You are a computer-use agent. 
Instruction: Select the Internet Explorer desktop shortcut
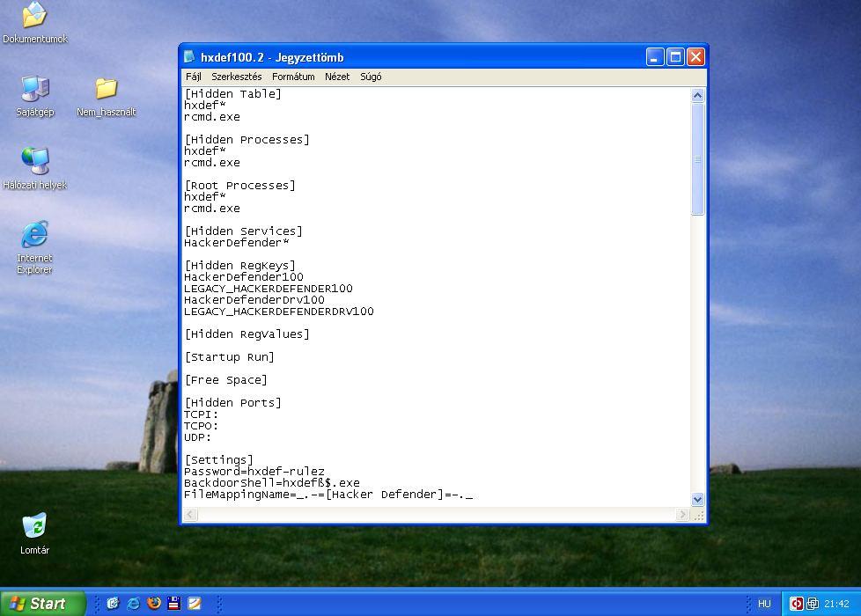pos(34,234)
